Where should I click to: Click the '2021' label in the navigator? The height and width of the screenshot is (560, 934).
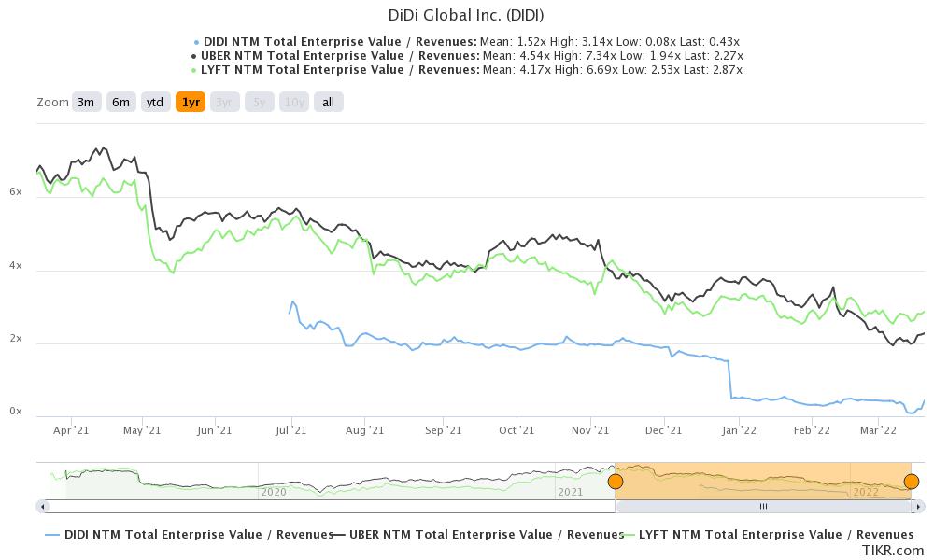coord(570,492)
